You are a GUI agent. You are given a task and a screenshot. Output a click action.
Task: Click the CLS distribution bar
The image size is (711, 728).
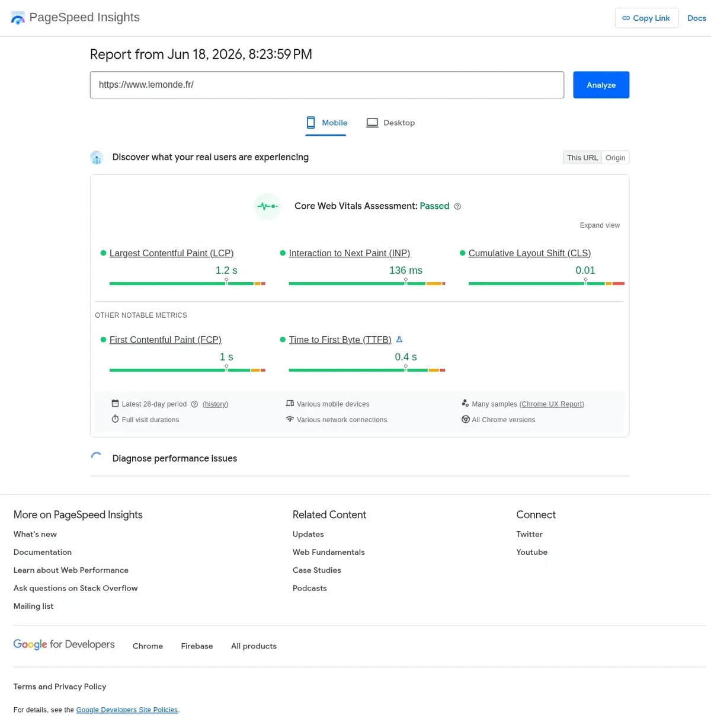point(546,283)
